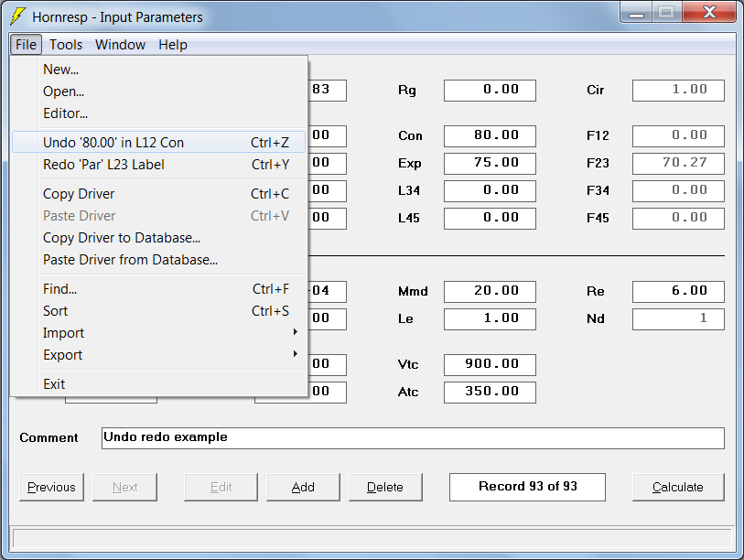The width and height of the screenshot is (744, 560).
Task: Expand the Export submenu
Action: point(159,355)
